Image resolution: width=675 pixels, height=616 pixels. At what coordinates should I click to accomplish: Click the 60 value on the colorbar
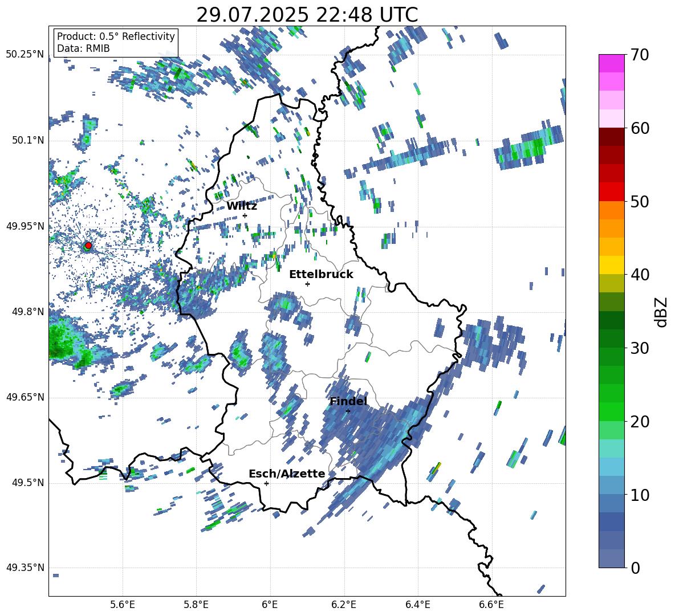pos(640,128)
